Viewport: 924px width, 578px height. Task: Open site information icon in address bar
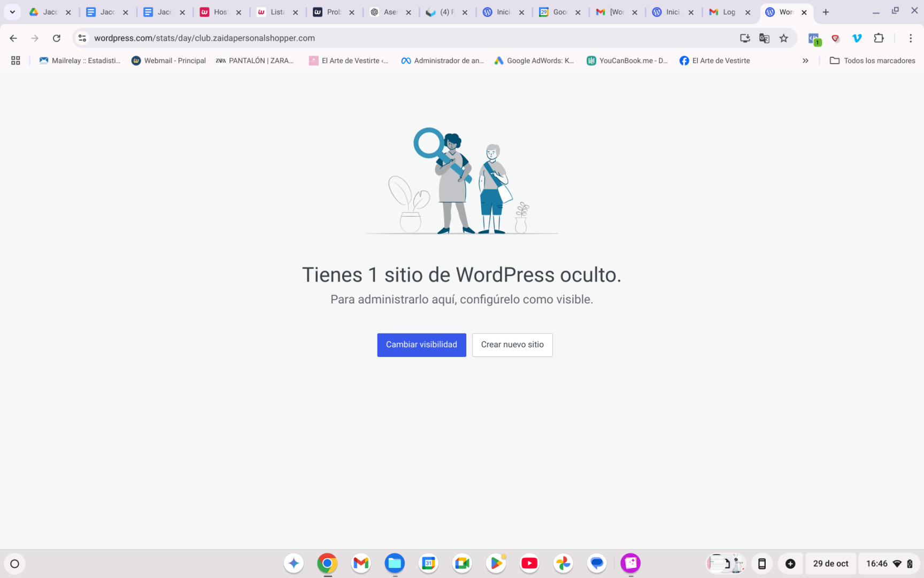tap(82, 38)
